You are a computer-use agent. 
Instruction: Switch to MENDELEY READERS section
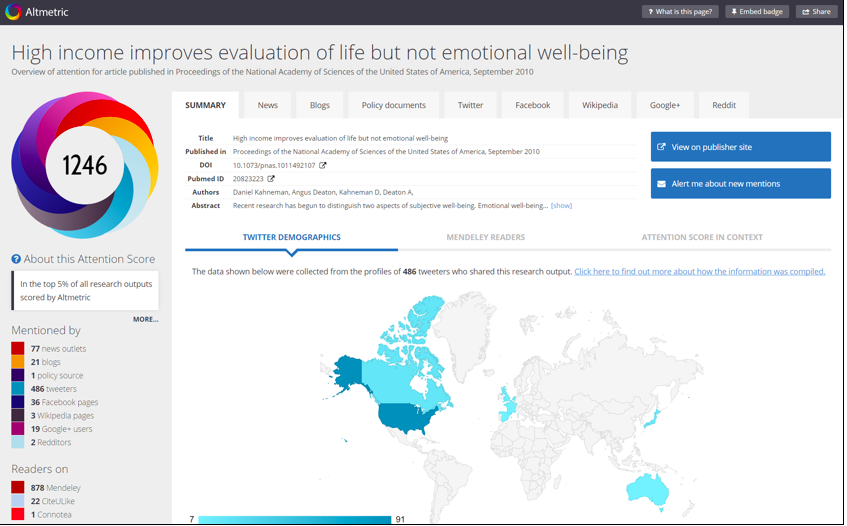(x=486, y=237)
